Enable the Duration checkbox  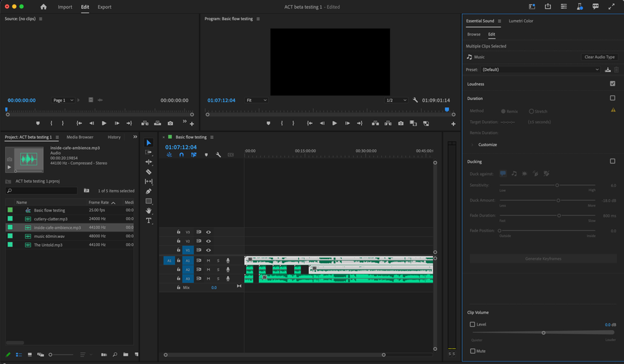click(x=612, y=98)
